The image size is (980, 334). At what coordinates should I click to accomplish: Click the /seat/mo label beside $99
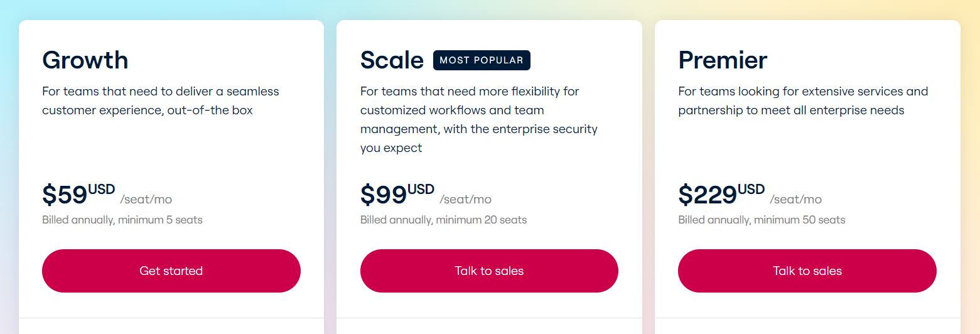(465, 200)
